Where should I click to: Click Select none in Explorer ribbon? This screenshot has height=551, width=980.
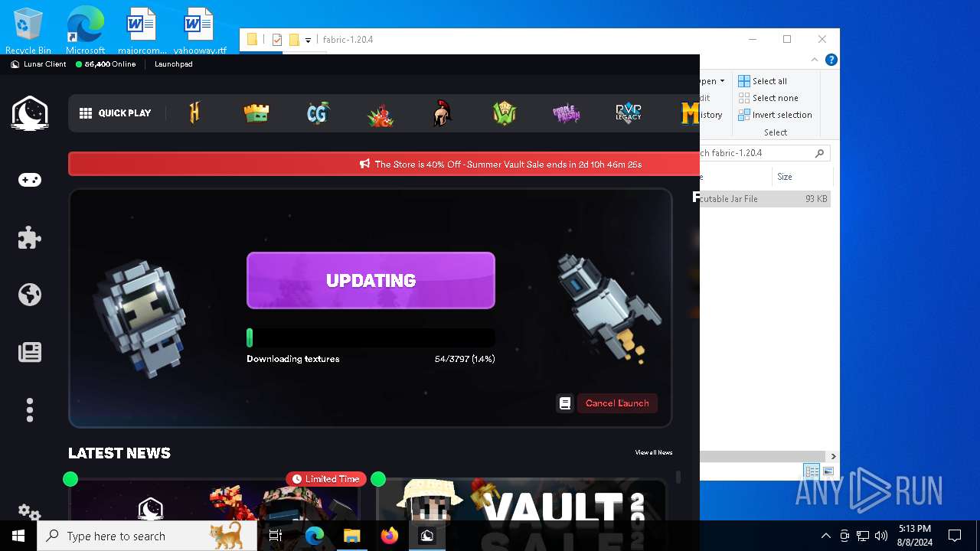pyautogui.click(x=768, y=98)
